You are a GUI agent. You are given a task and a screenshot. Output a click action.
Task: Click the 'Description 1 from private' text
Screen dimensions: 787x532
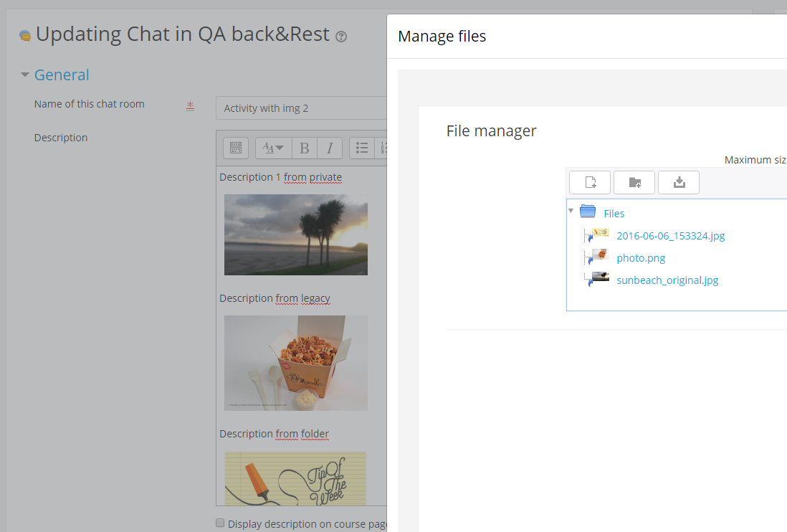pos(280,177)
